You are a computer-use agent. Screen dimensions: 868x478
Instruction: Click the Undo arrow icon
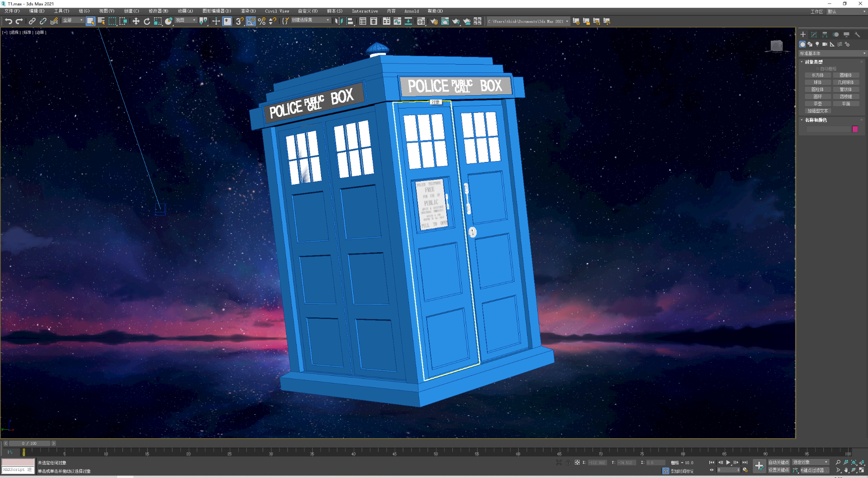click(x=8, y=21)
